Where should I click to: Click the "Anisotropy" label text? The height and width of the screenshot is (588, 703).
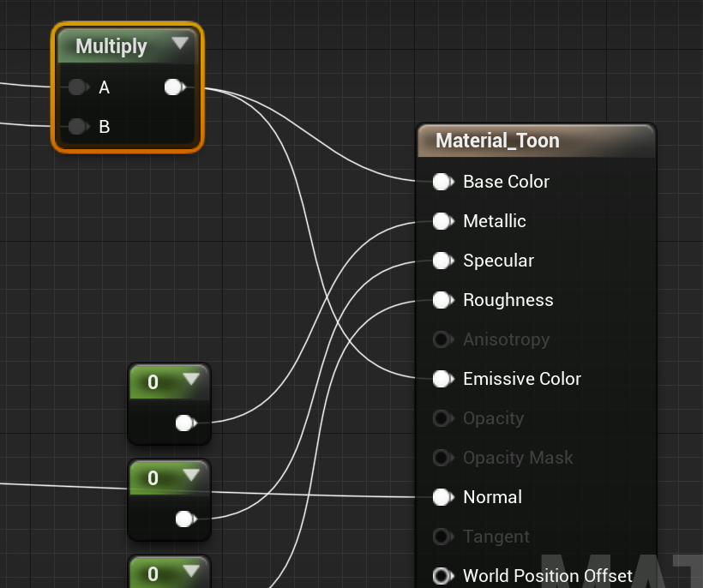pyautogui.click(x=506, y=339)
